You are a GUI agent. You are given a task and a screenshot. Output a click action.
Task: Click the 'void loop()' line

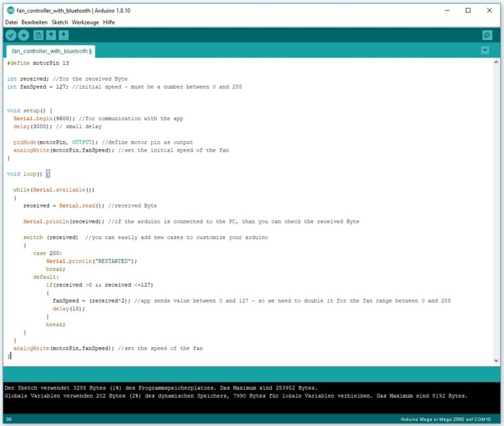(28, 174)
